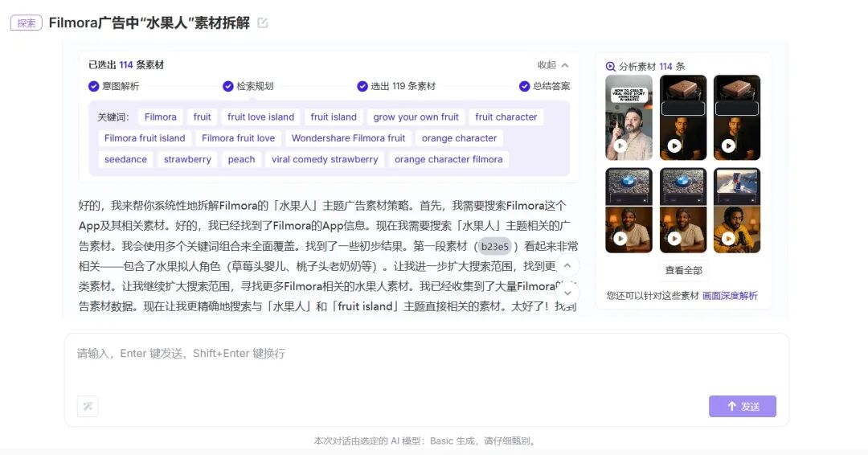Click the fruit keyword tag

point(202,117)
